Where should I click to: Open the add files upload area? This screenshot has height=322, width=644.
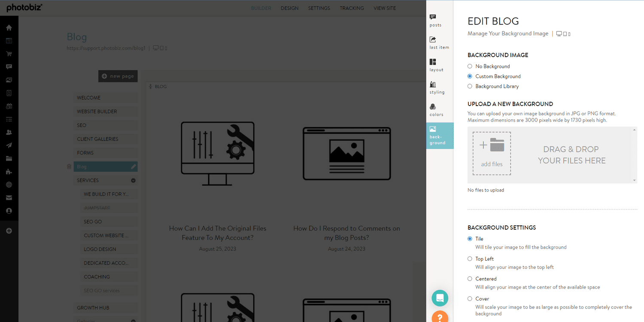pos(492,152)
